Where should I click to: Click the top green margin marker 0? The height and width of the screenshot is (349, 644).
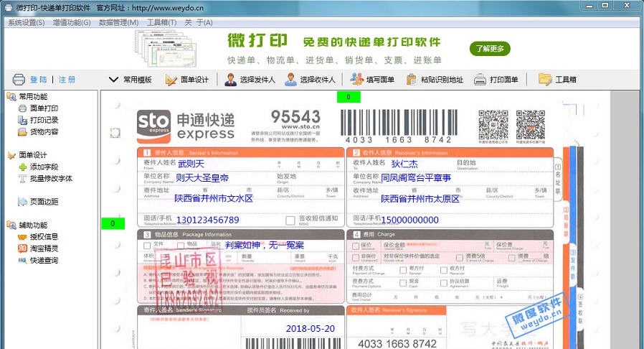point(349,97)
